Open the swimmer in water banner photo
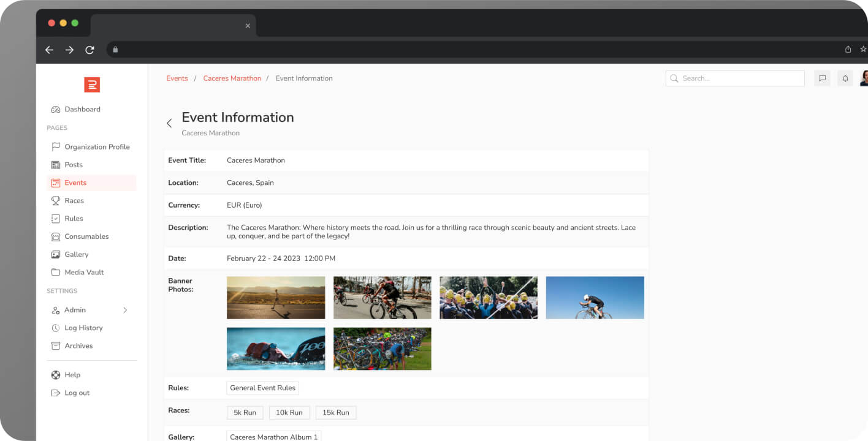Screen dimensions: 868x441 276,349
